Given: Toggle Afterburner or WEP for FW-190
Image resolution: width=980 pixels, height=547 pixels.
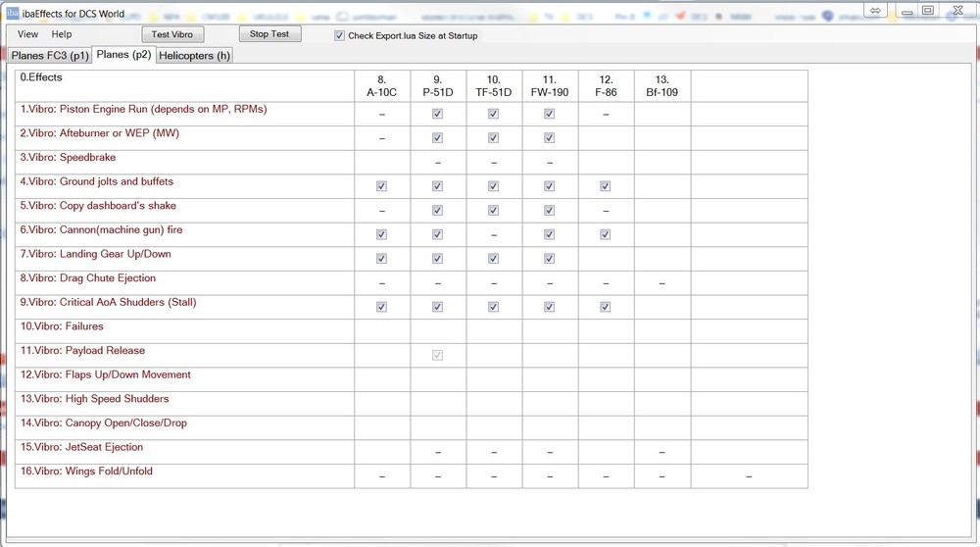Looking at the screenshot, I should (x=549, y=137).
